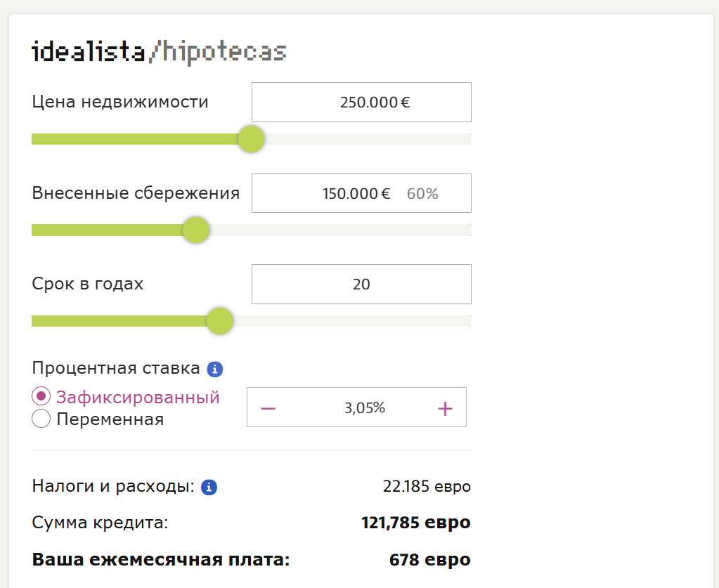
Task: Open the idealista logo link
Action: 89,53
